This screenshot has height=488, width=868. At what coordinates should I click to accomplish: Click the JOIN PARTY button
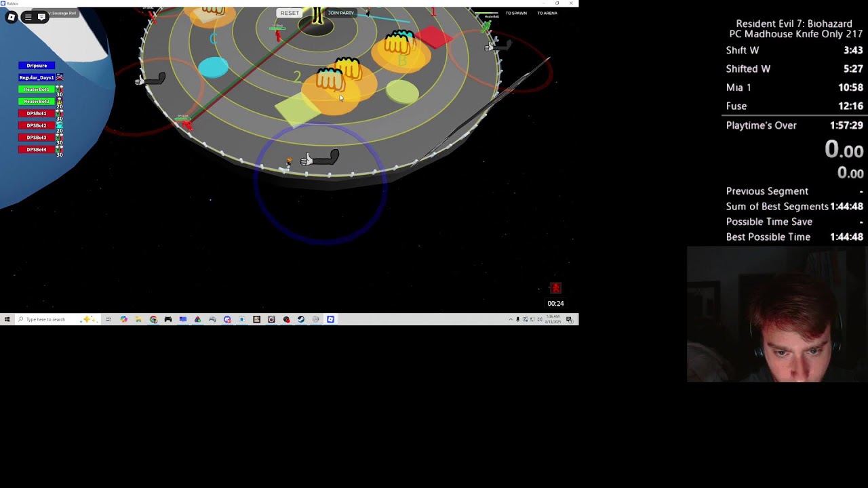coord(340,13)
